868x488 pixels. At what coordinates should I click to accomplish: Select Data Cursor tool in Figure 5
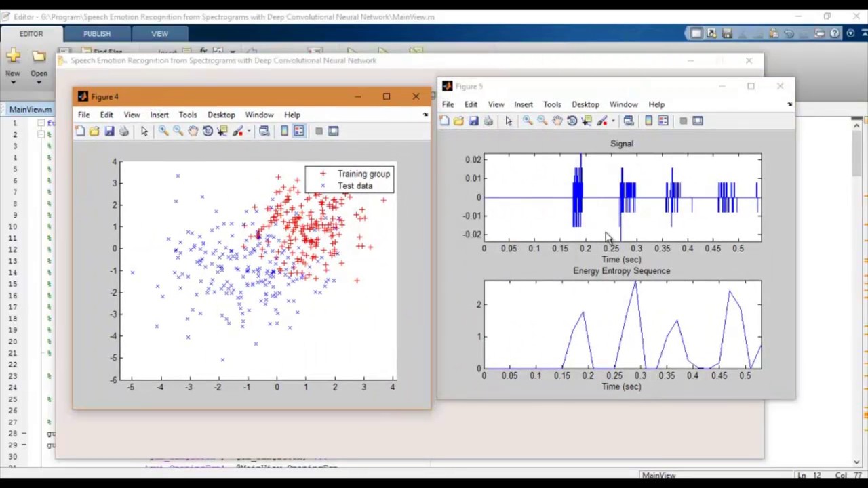pos(587,121)
